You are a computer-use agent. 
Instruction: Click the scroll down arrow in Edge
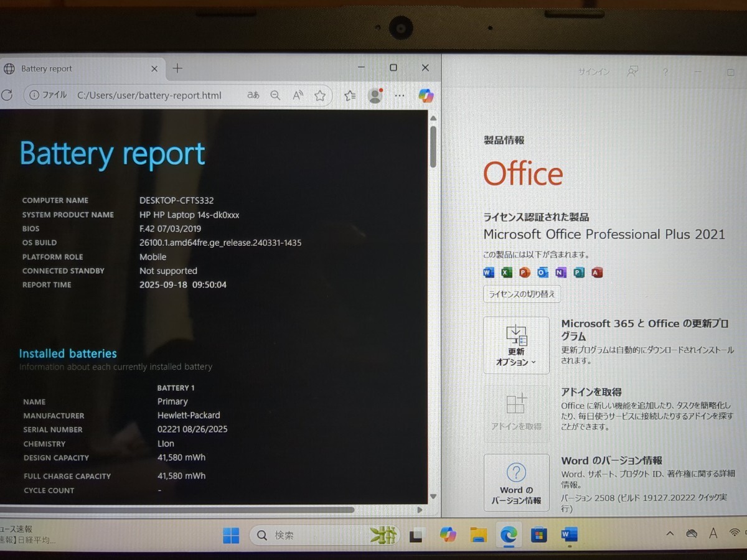point(433,497)
